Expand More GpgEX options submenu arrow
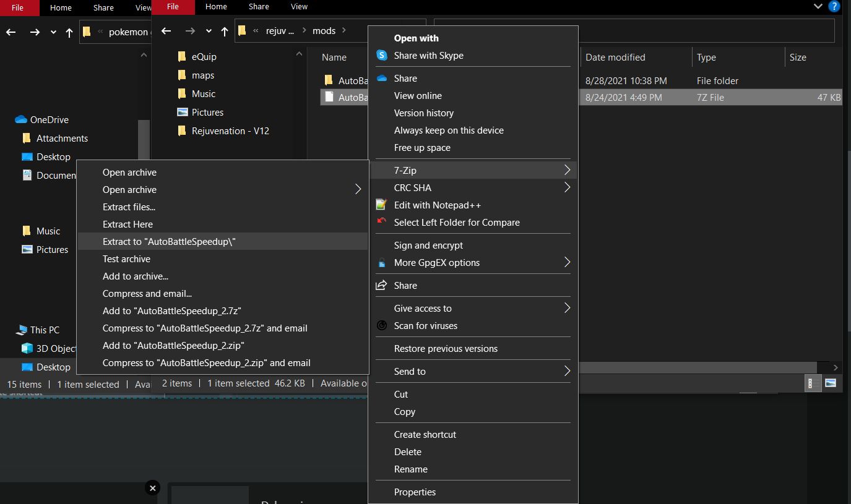 (x=567, y=263)
